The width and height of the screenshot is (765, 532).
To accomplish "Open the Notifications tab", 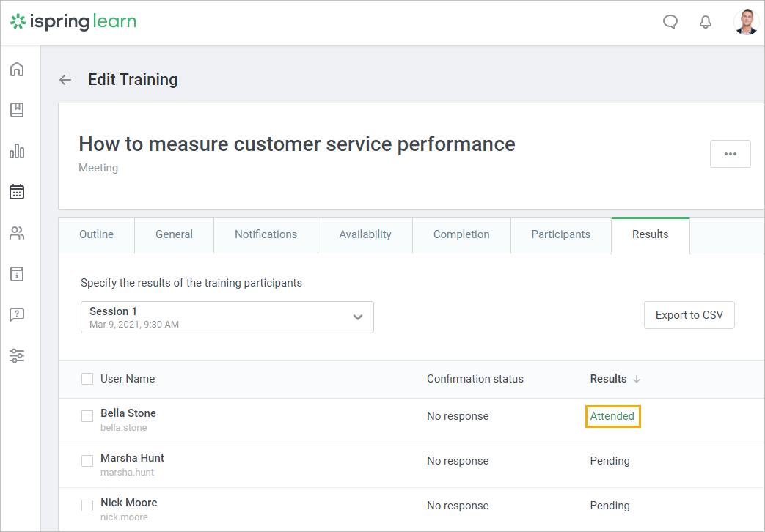I will pyautogui.click(x=266, y=234).
